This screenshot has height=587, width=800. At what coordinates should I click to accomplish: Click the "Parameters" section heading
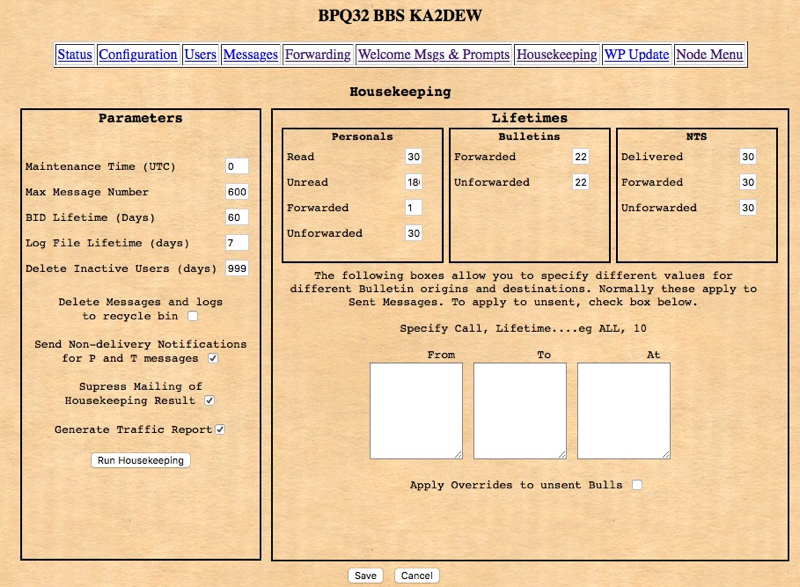(140, 118)
